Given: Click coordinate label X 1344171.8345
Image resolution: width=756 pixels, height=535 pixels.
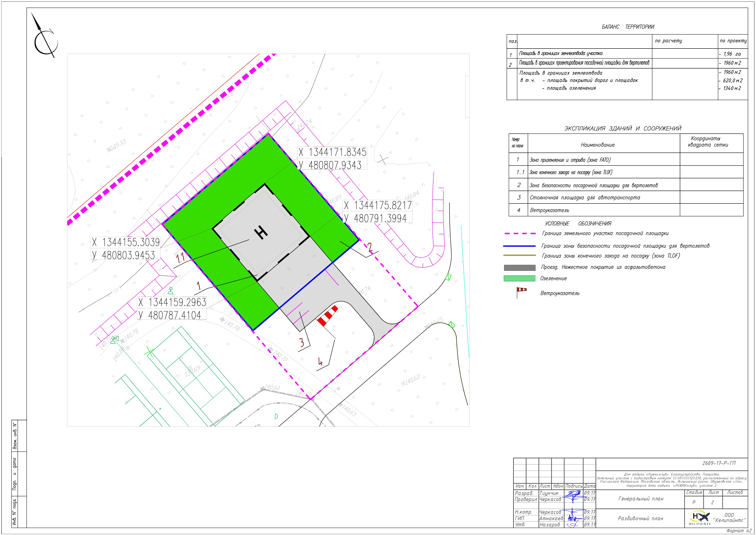Looking at the screenshot, I should click(332, 152).
